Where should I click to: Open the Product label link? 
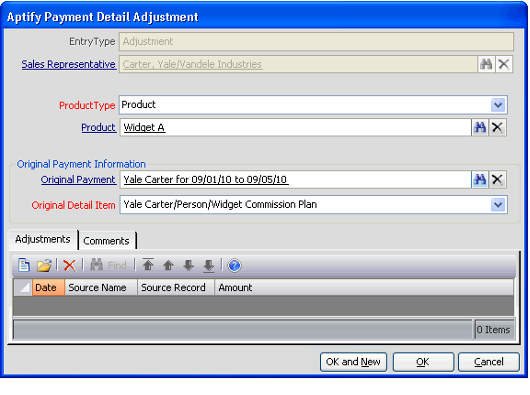click(98, 127)
